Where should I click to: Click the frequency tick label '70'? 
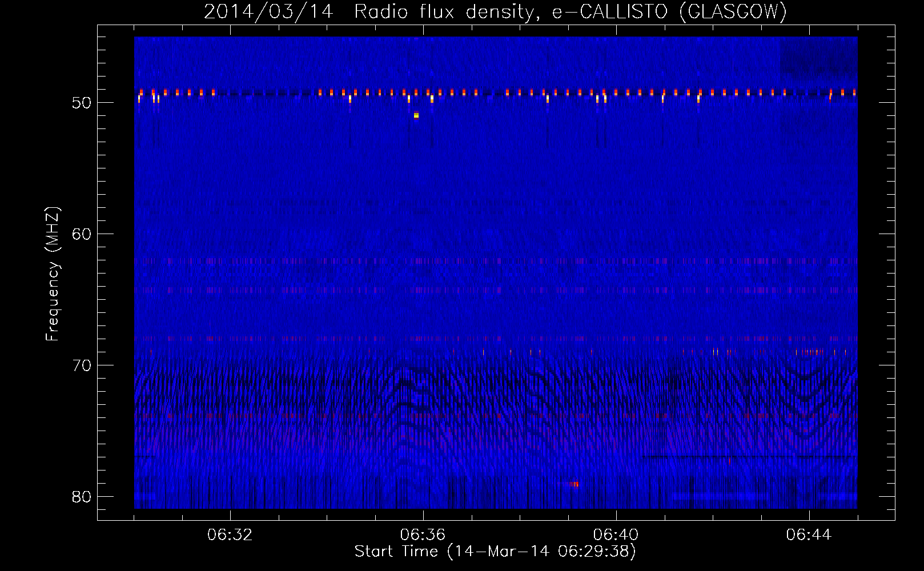82,365
